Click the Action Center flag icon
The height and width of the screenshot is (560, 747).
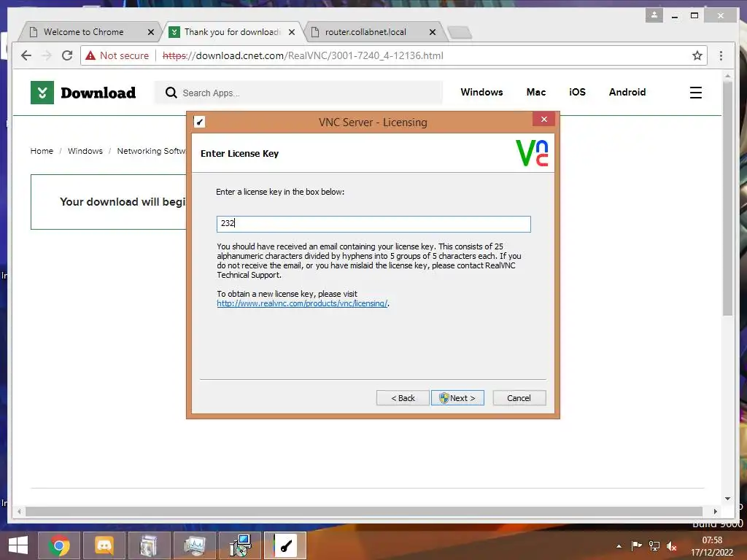pos(636,546)
